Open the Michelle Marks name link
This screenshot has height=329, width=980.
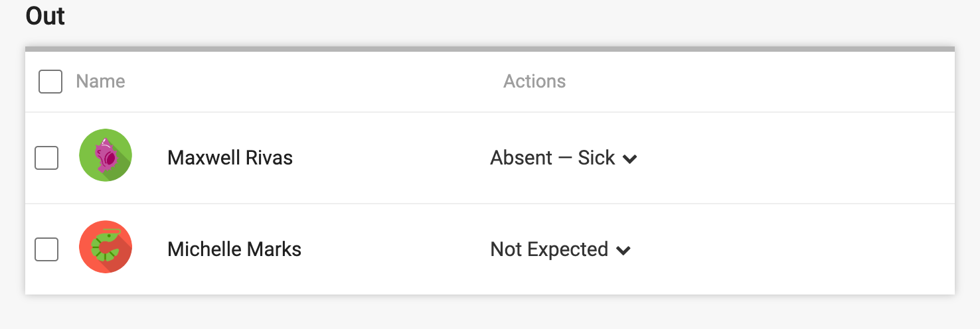coord(234,249)
